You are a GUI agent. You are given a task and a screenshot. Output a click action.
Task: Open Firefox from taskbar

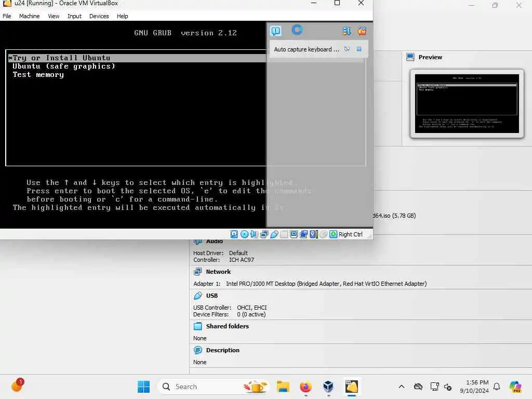305,387
